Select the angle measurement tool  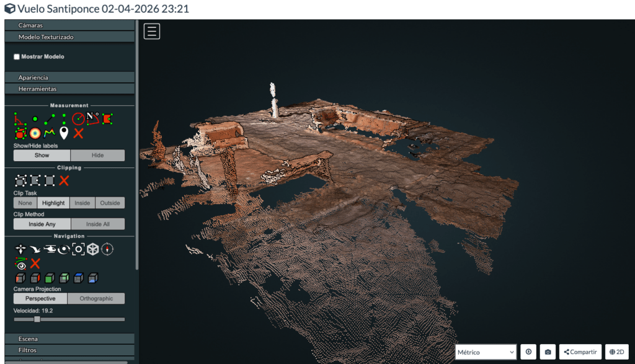[x=20, y=118]
